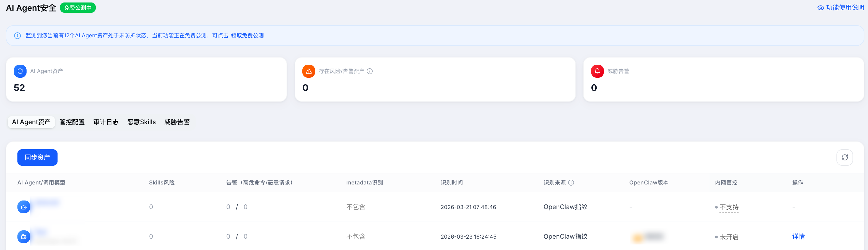The height and width of the screenshot is (250, 868).
Task: Click the 领取免费公测 link
Action: 247,36
